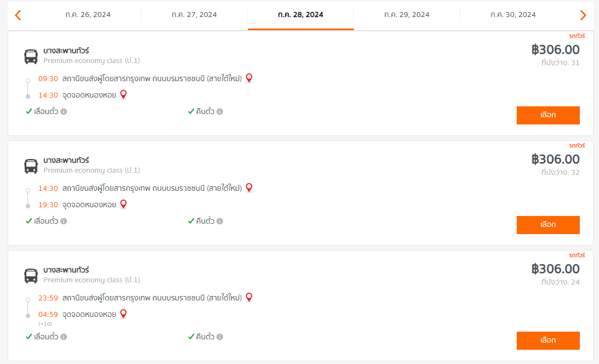Go to previous dates with left arrow

(x=18, y=15)
